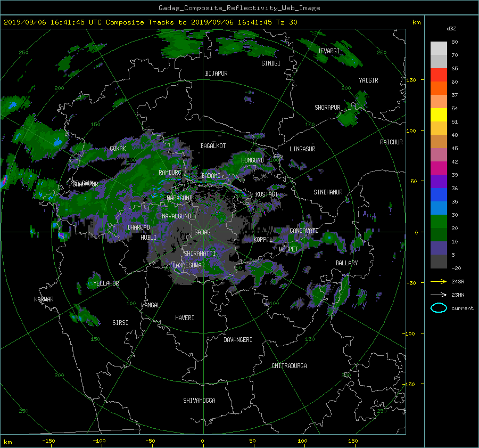Click the BAGALKOT city label
The width and height of the screenshot is (479, 448).
tap(213, 146)
